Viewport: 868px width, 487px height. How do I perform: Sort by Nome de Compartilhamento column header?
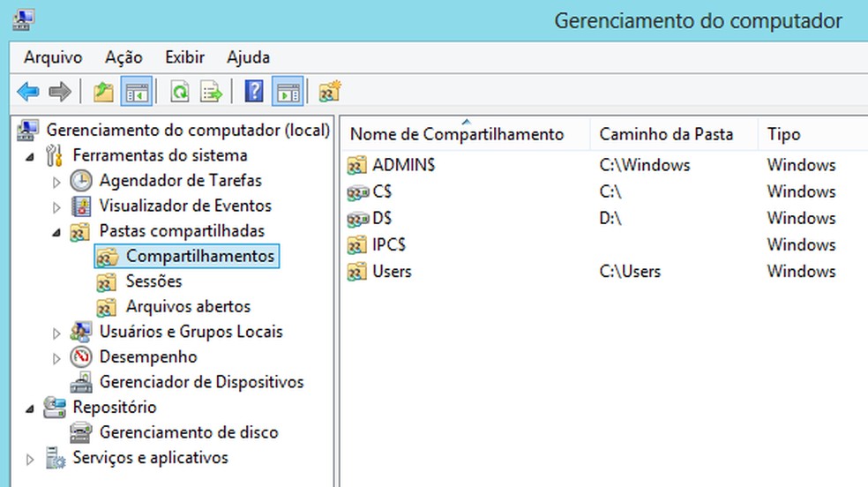pyautogui.click(x=456, y=134)
